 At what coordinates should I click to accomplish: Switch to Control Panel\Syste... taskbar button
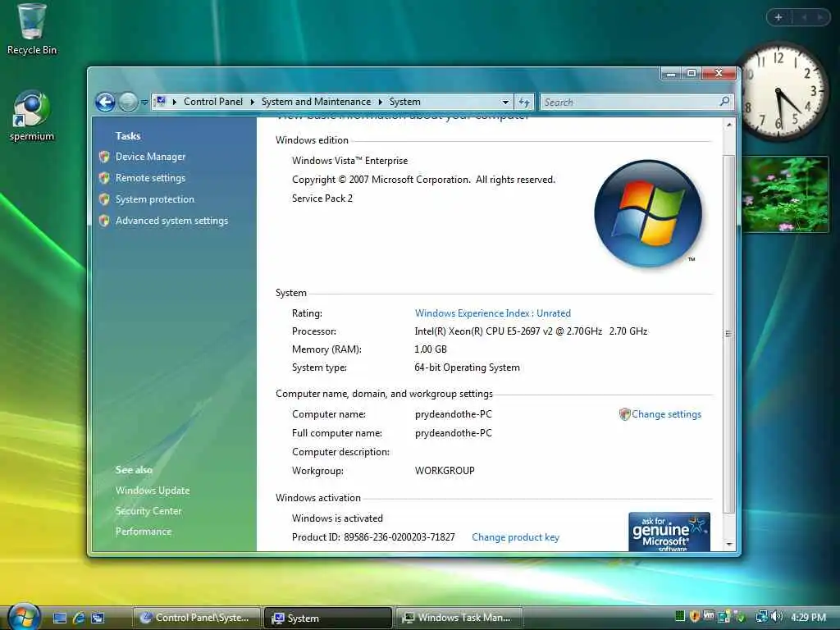[x=196, y=618]
